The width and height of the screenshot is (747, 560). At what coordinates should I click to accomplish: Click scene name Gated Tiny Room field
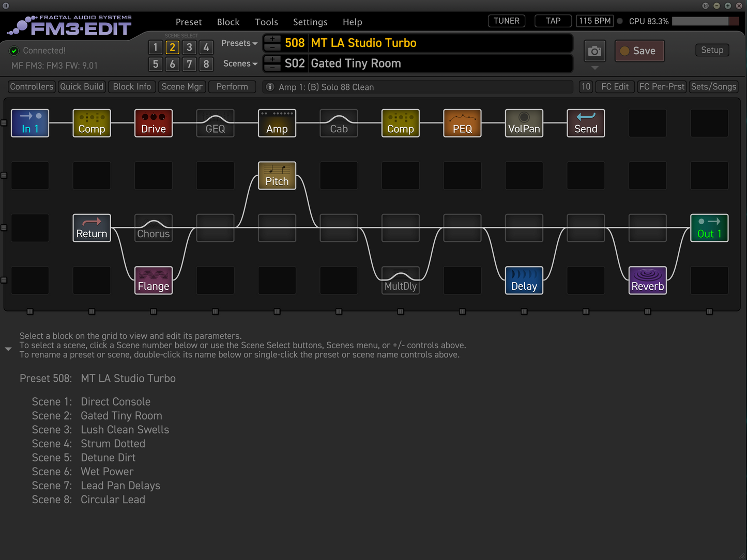point(440,64)
